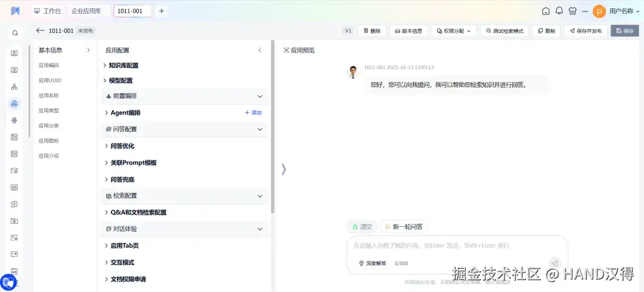Go back using the arrow beside 1011-001

40,30
